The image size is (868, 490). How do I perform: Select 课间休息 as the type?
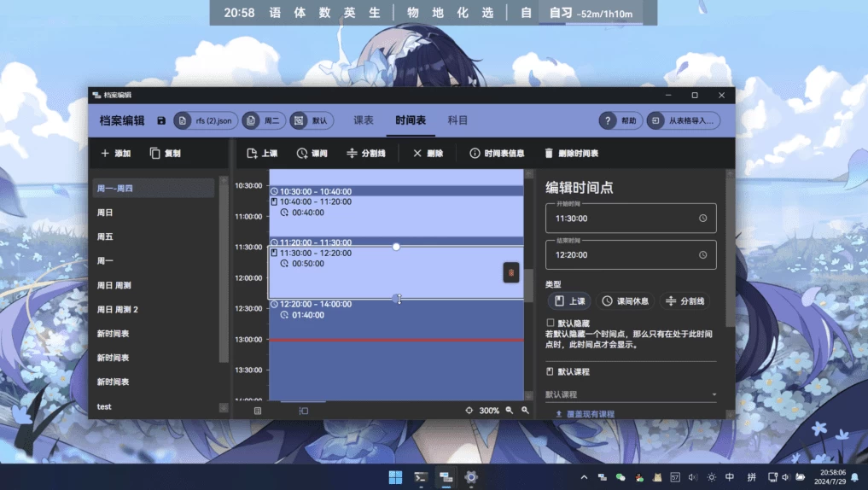click(625, 301)
